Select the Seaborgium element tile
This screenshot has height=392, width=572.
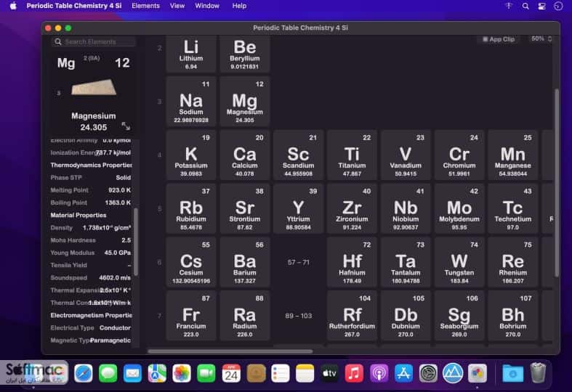tap(459, 316)
